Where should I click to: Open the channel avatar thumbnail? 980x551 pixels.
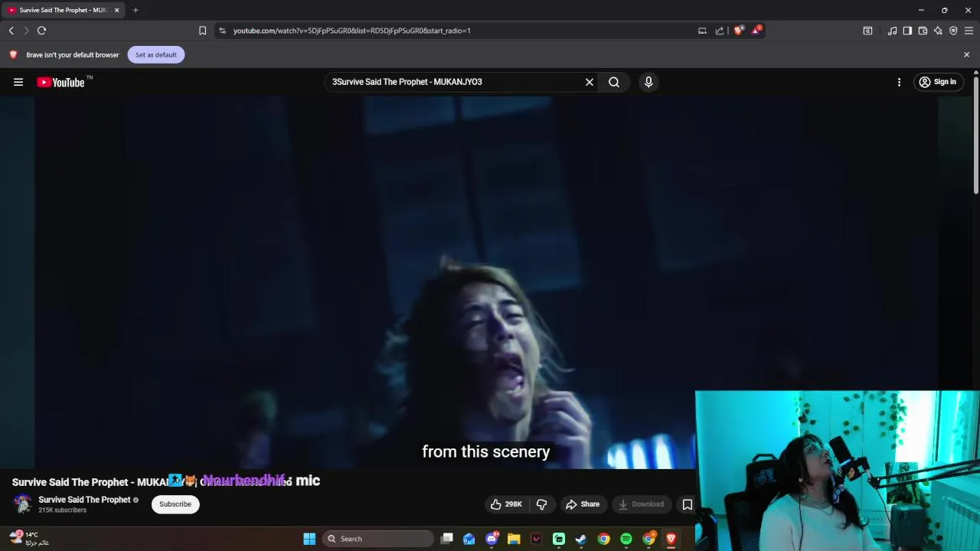pyautogui.click(x=22, y=504)
